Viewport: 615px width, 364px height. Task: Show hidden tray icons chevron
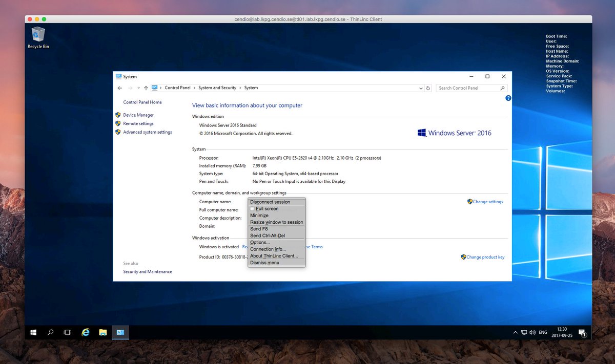click(x=515, y=332)
